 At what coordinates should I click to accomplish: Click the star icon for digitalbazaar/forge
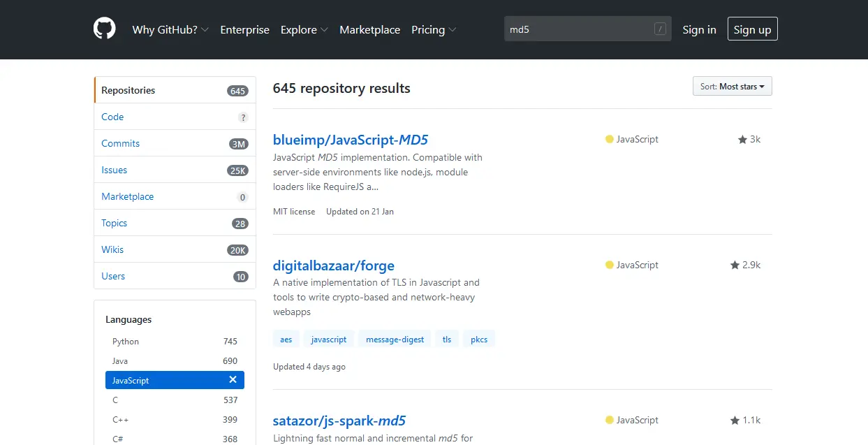pyautogui.click(x=735, y=265)
